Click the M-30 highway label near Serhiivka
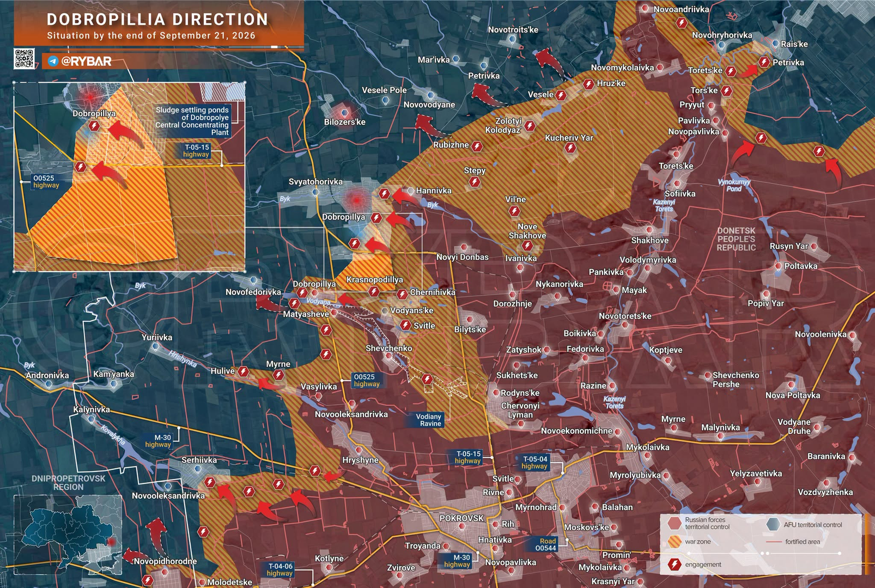The image size is (875, 588). point(159,441)
